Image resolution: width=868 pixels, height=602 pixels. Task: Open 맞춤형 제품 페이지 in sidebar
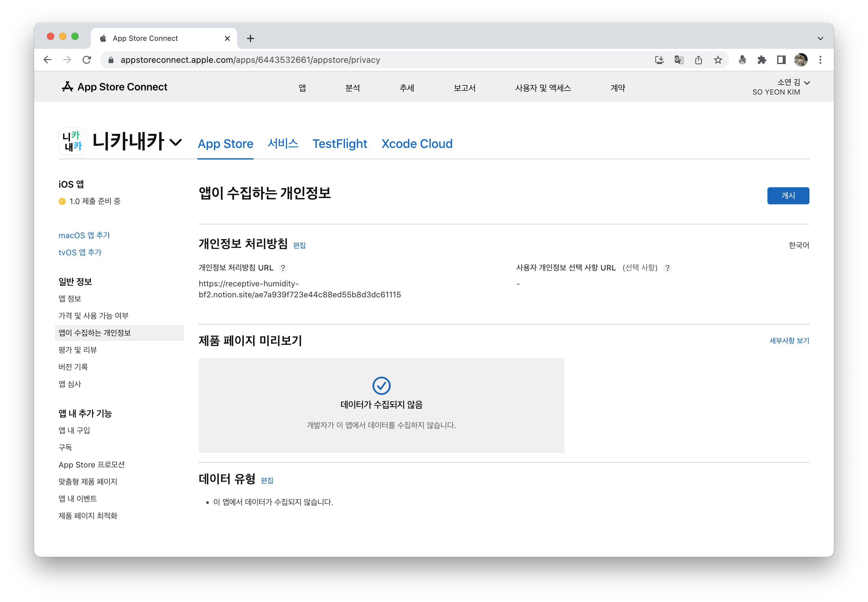88,482
